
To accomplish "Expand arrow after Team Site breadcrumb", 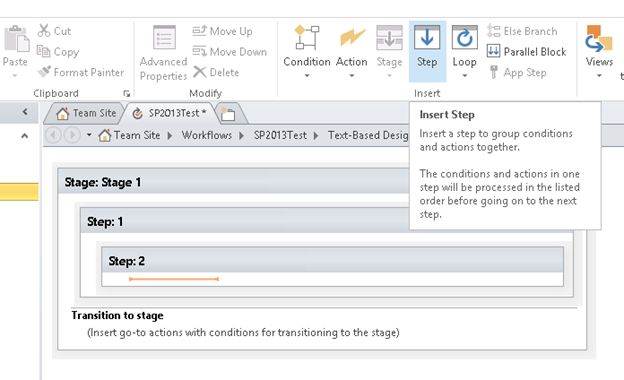I will coord(170,135).
